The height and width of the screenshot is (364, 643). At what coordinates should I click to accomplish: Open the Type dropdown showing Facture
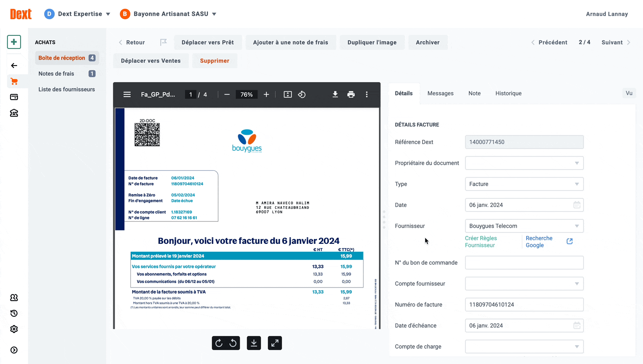[524, 184]
